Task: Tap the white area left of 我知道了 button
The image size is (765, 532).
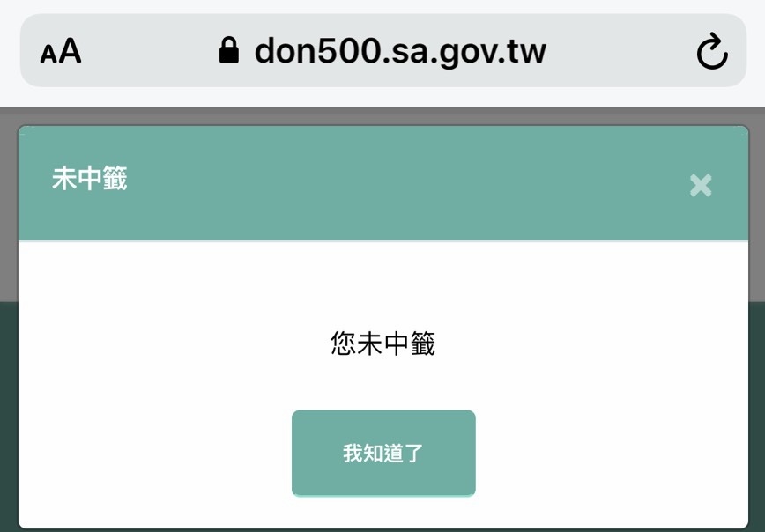Action: (155, 453)
